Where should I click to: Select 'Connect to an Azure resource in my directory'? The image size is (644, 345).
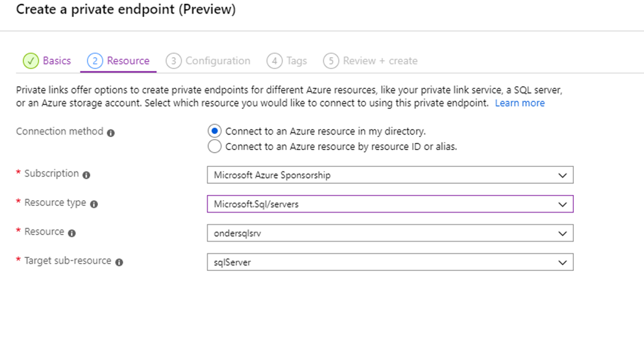pyautogui.click(x=215, y=131)
